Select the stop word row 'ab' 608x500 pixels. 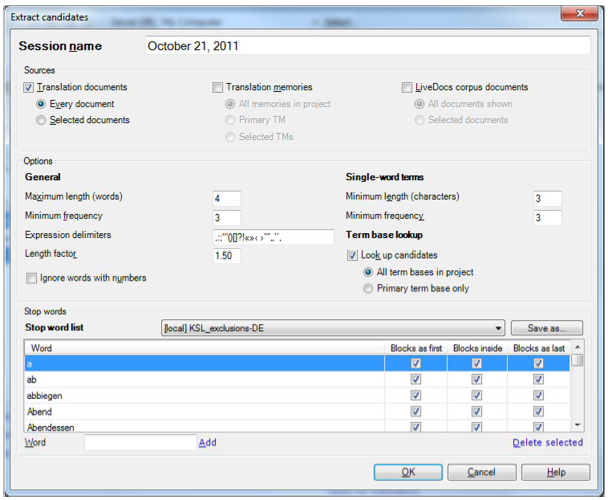[x=297, y=379]
